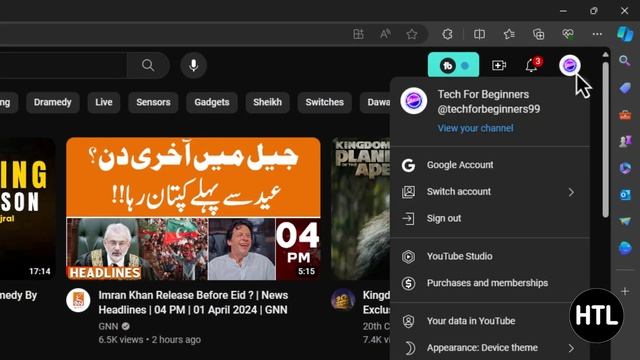Select Sign out from account menu
Image resolution: width=640 pixels, height=360 pixels.
tap(490, 218)
